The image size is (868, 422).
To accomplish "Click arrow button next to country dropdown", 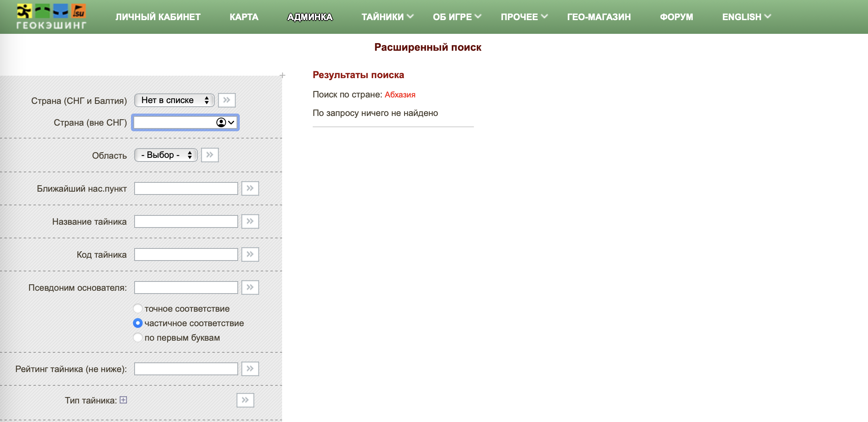I will tap(227, 100).
